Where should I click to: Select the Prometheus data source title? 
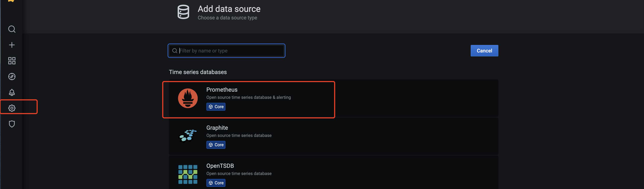[222, 89]
